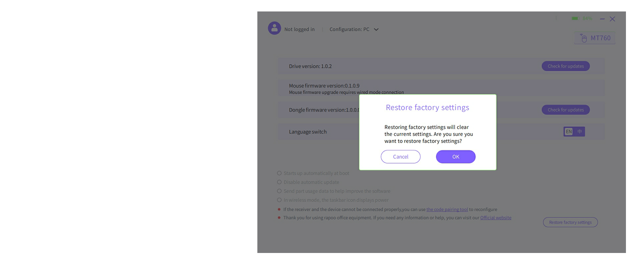Check for updates for Drive version

565,66
